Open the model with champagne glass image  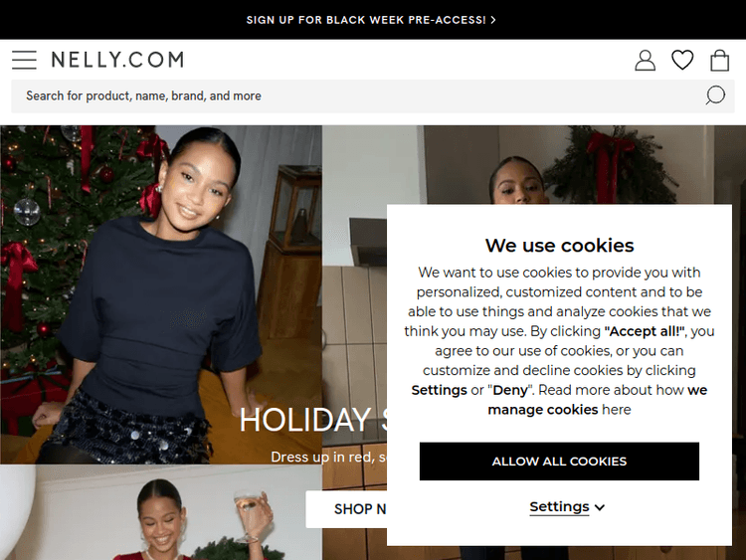click(x=161, y=512)
